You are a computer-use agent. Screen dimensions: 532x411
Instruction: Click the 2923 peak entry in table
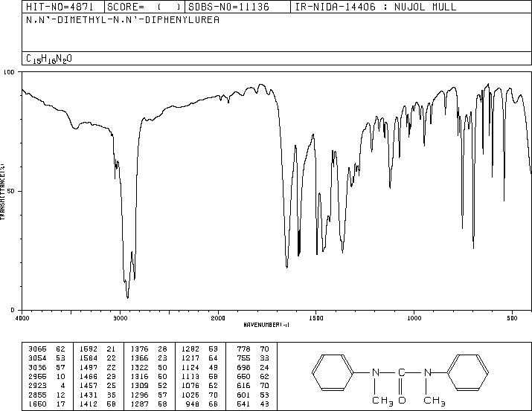coord(47,386)
